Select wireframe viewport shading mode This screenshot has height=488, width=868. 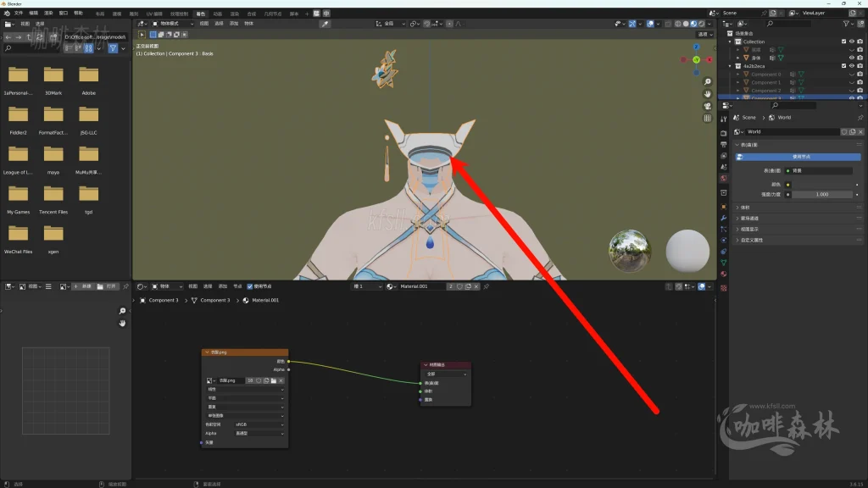pos(678,24)
